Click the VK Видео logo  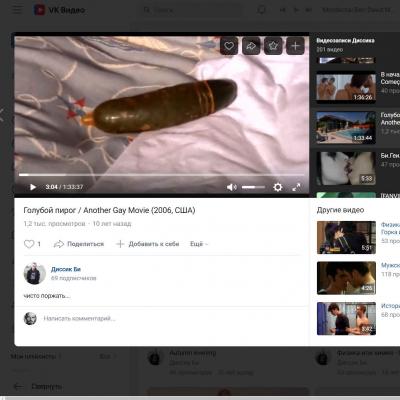click(x=59, y=10)
